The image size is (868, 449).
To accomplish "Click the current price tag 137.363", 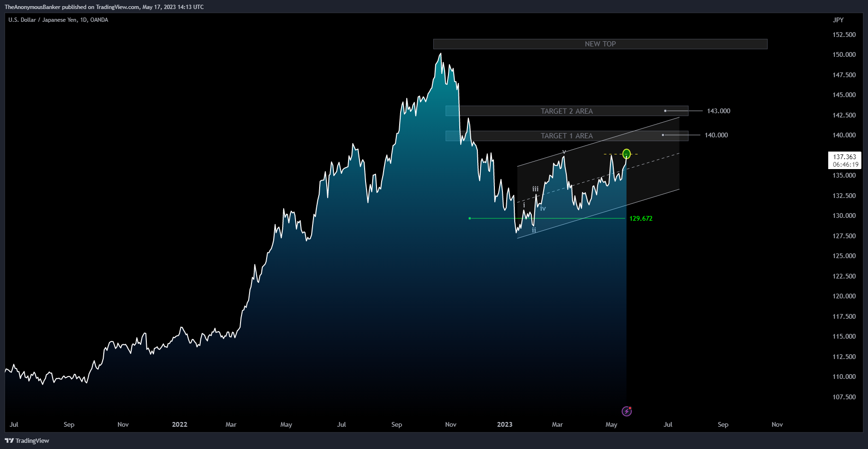I will (x=844, y=160).
